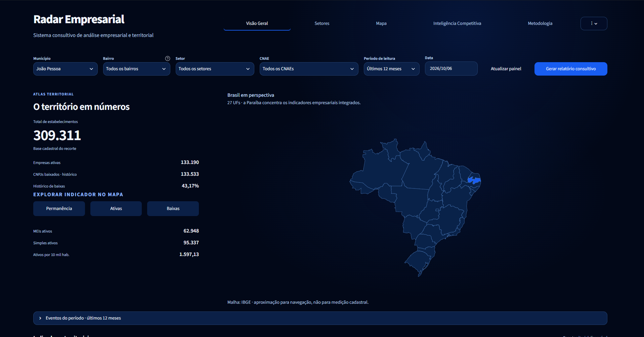Screen dimensions: 644x337
Task: Click the Histórico de baixas value 43,17%
Action: click(190, 186)
